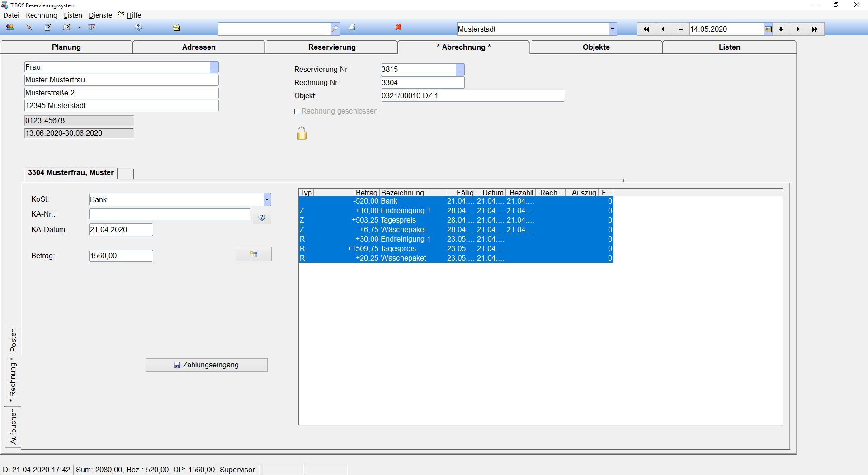This screenshot has height=475, width=868.
Task: Click the magnifier search icon
Action: tap(335, 29)
